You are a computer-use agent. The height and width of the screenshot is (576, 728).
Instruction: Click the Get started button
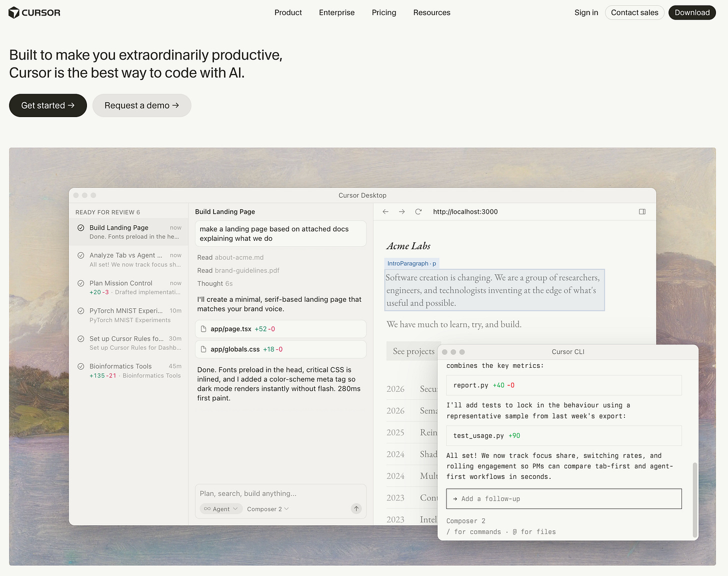[x=48, y=106]
